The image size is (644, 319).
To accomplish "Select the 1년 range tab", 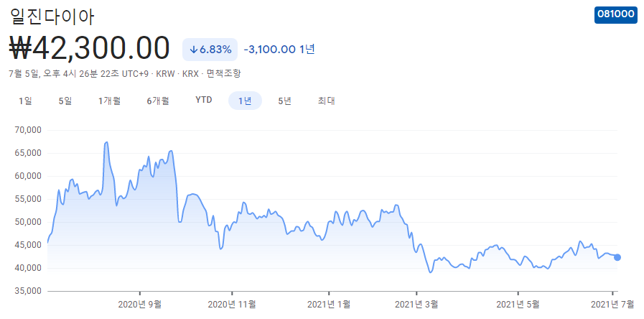I will pos(245,101).
